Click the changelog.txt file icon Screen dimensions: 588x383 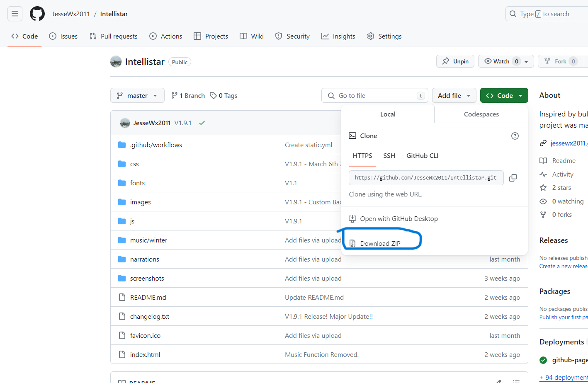click(122, 316)
